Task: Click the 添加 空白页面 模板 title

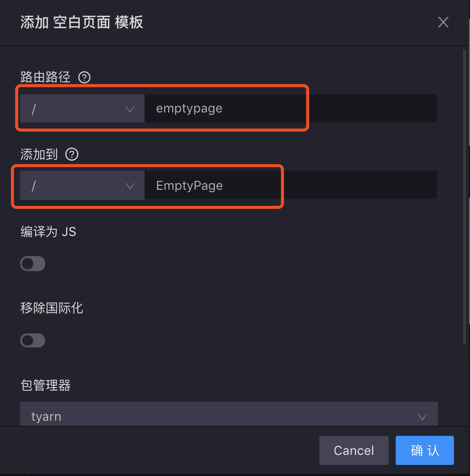Action: tap(81, 22)
